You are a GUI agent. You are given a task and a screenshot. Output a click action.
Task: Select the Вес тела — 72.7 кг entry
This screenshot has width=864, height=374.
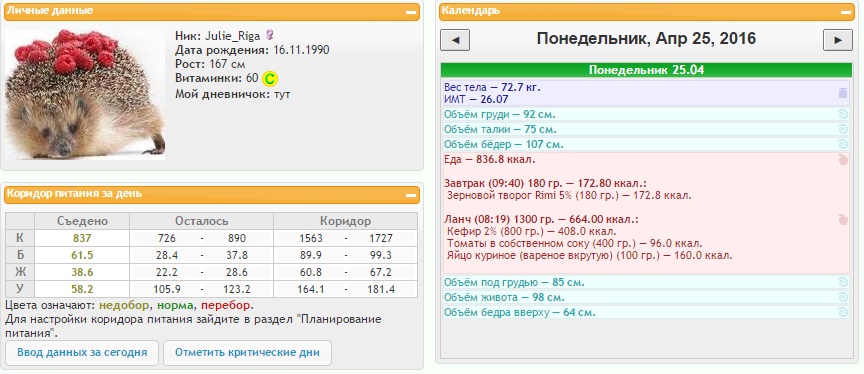point(493,87)
